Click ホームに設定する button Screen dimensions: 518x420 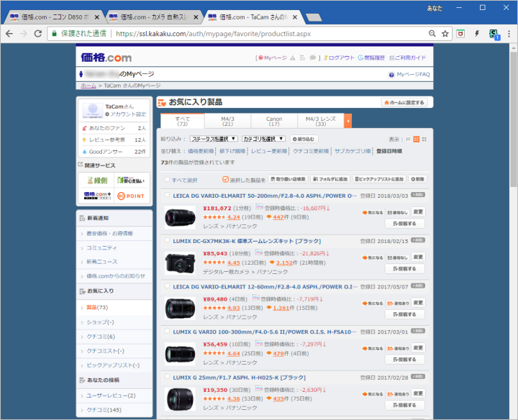point(404,103)
